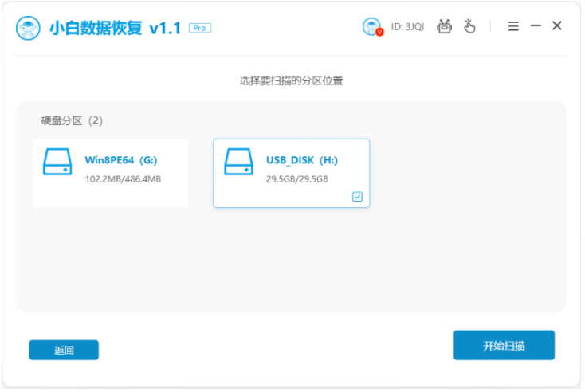
Task: Uncheck the USB_DISK (H:) checkbox
Action: coord(357,197)
